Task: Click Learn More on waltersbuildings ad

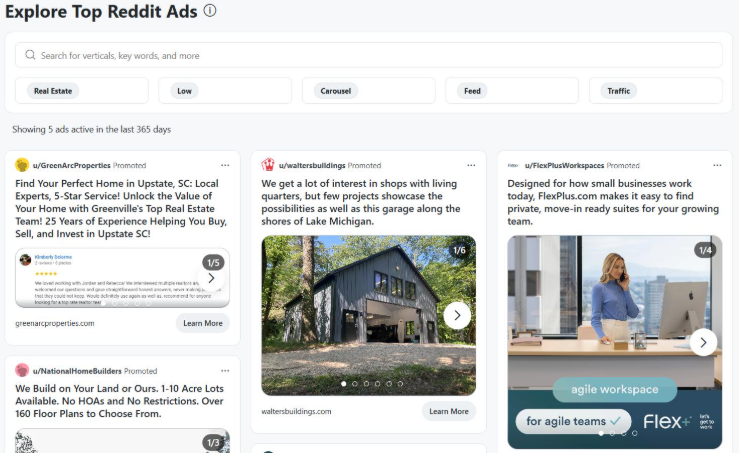Action: coord(448,411)
